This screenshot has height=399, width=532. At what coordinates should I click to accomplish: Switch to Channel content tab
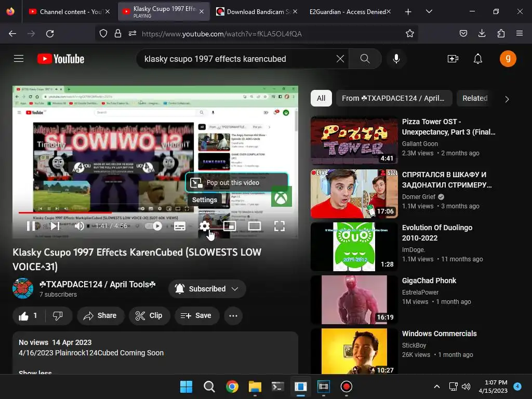tap(70, 11)
